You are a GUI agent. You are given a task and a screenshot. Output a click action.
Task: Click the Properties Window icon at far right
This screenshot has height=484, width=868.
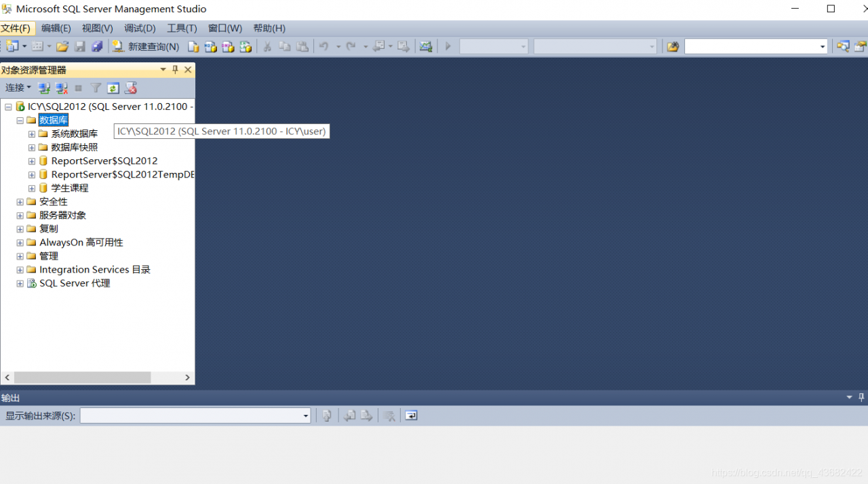point(861,46)
